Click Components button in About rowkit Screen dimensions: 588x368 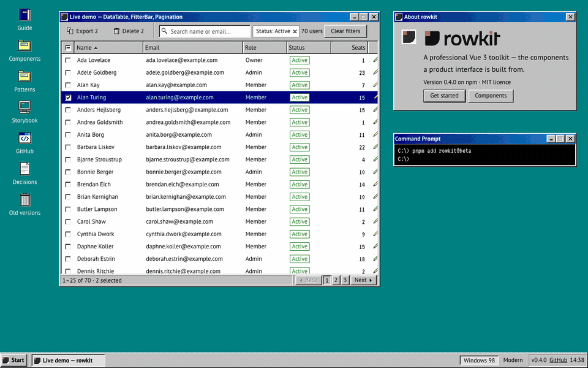(491, 96)
